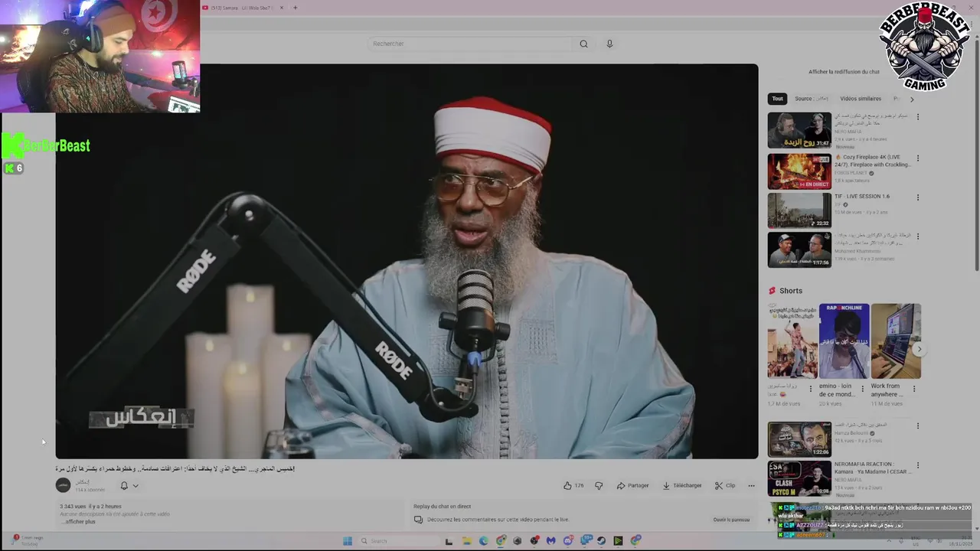The image size is (980, 551).
Task: Dislike the video with thumbs-down icon
Action: pyautogui.click(x=599, y=485)
